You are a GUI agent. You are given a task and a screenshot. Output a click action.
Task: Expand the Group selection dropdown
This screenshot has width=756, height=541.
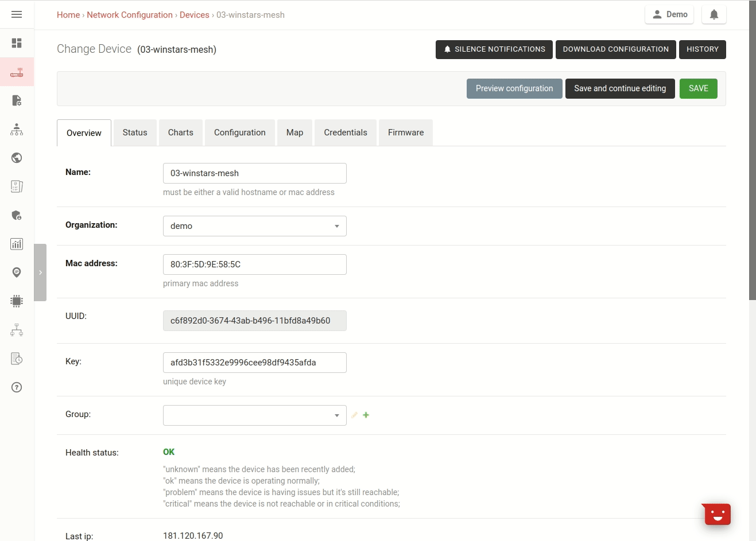coord(254,415)
